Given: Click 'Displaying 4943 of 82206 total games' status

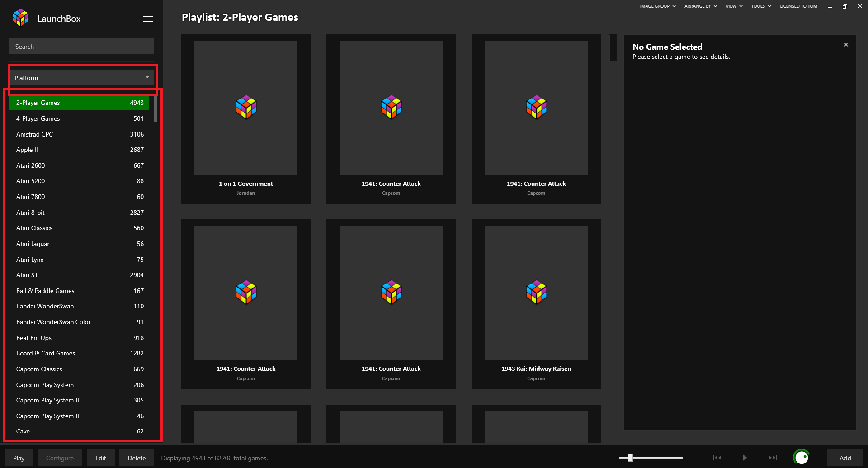Looking at the screenshot, I should 214,458.
